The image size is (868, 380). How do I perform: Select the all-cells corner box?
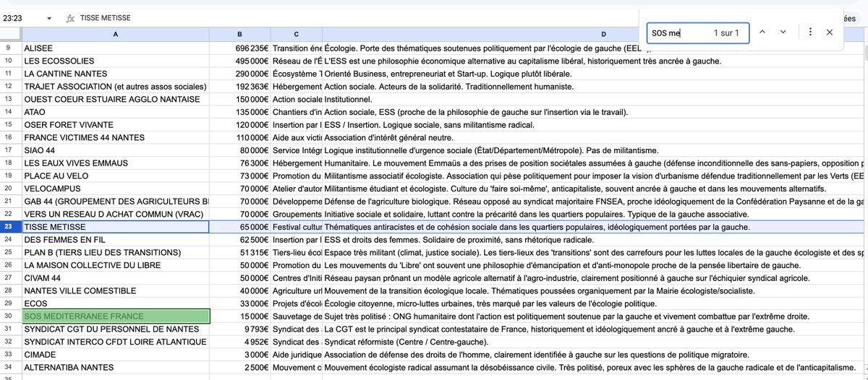pyautogui.click(x=11, y=34)
